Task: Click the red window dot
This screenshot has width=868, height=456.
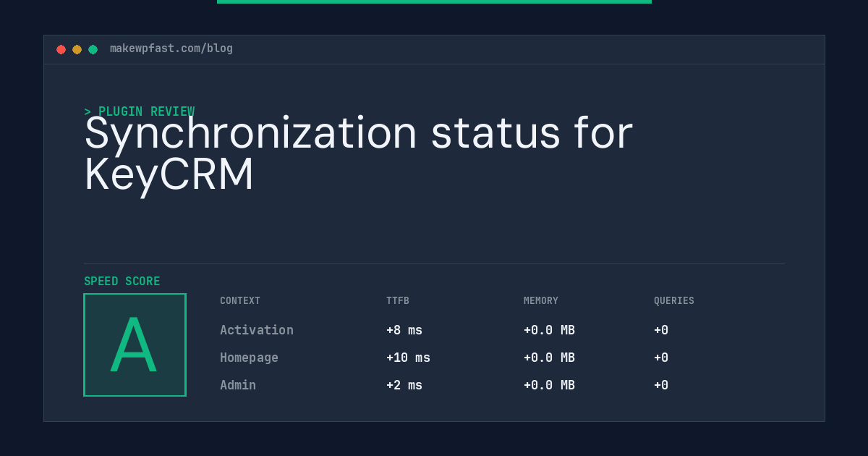Action: click(61, 49)
